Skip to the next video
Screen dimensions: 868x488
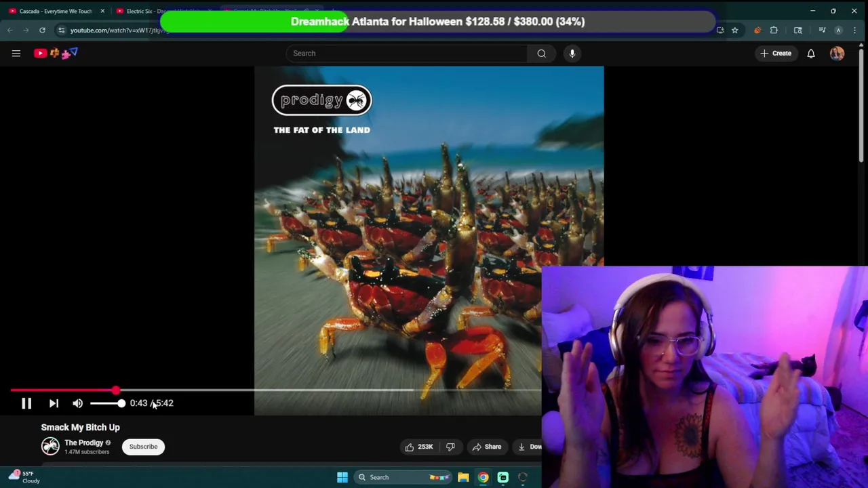point(54,403)
